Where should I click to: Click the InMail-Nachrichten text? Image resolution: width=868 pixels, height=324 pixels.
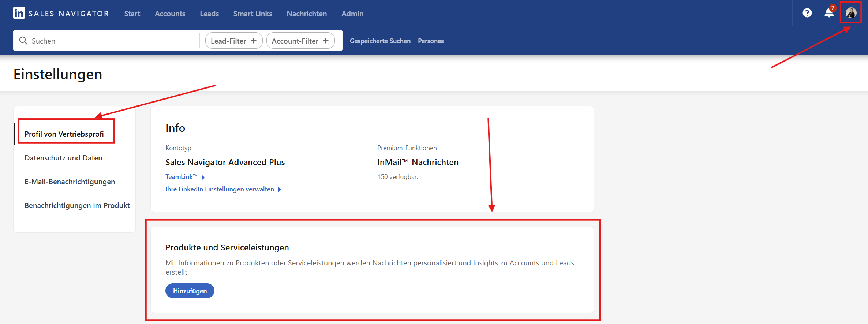click(x=418, y=162)
